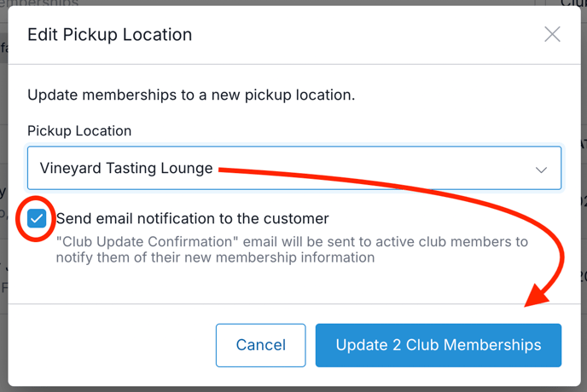The height and width of the screenshot is (392, 587).
Task: Close the Edit Pickup Location dialog
Action: (x=552, y=34)
